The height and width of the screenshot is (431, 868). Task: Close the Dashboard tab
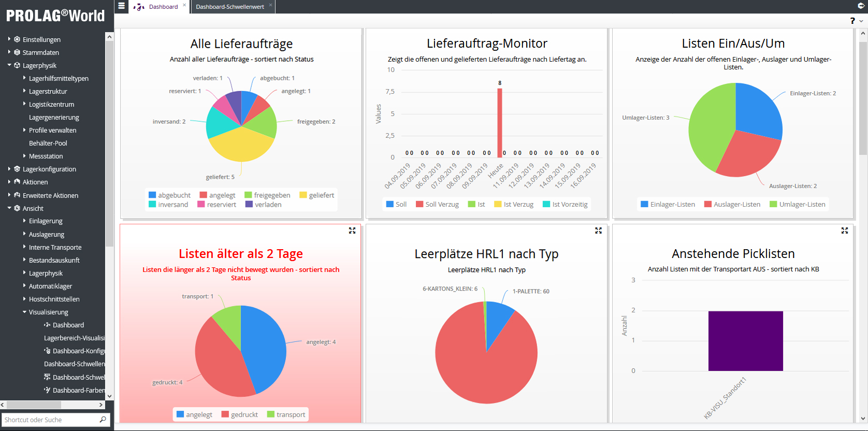pos(184,5)
